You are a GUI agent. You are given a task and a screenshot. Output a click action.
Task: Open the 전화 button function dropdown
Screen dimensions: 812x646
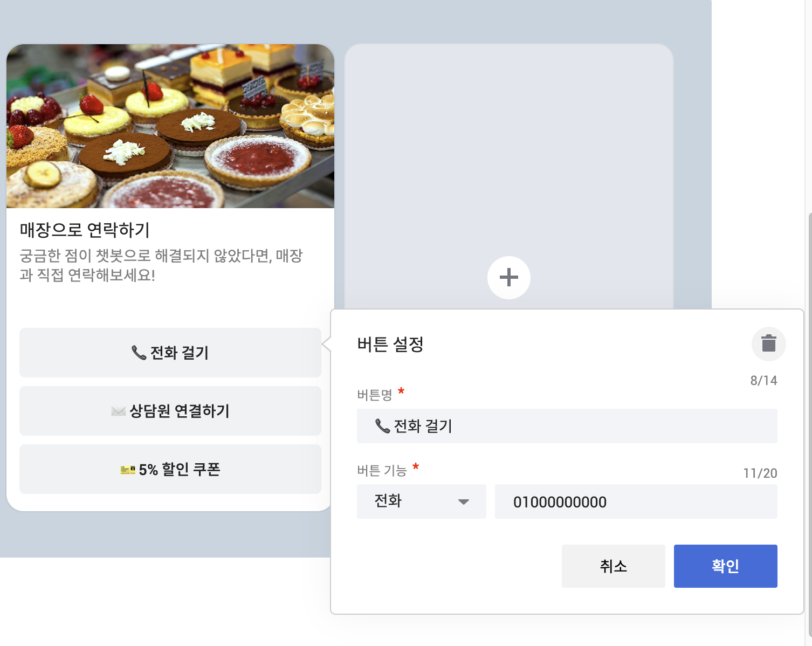[421, 501]
